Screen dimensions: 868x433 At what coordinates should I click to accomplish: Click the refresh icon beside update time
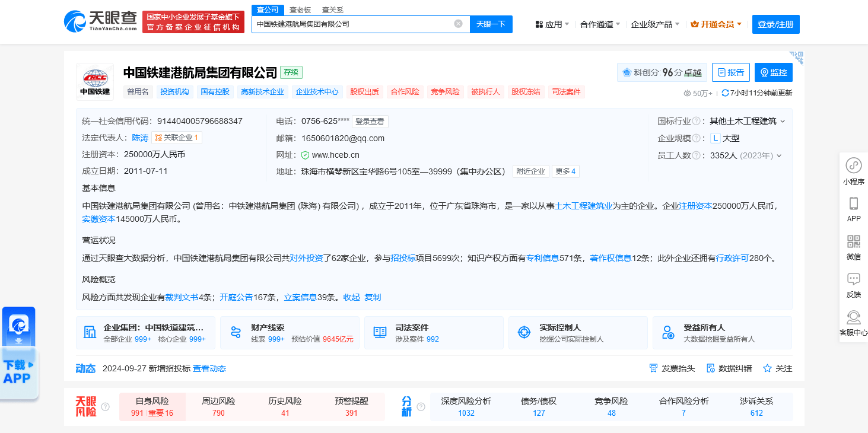coord(725,93)
